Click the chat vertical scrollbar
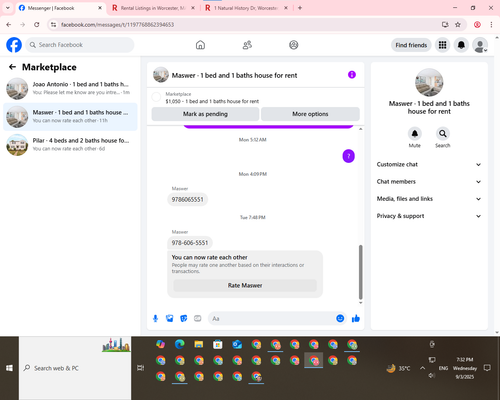The image size is (500, 400). point(360,272)
